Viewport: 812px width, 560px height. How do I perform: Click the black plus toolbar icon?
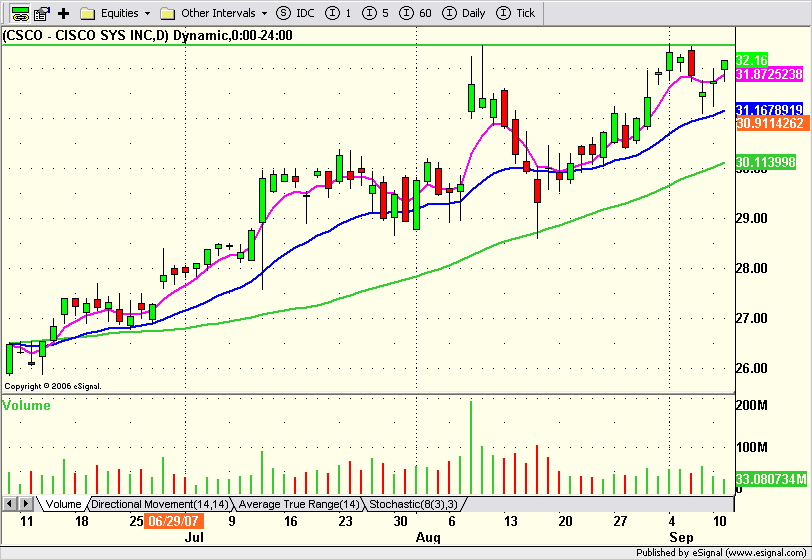[63, 13]
